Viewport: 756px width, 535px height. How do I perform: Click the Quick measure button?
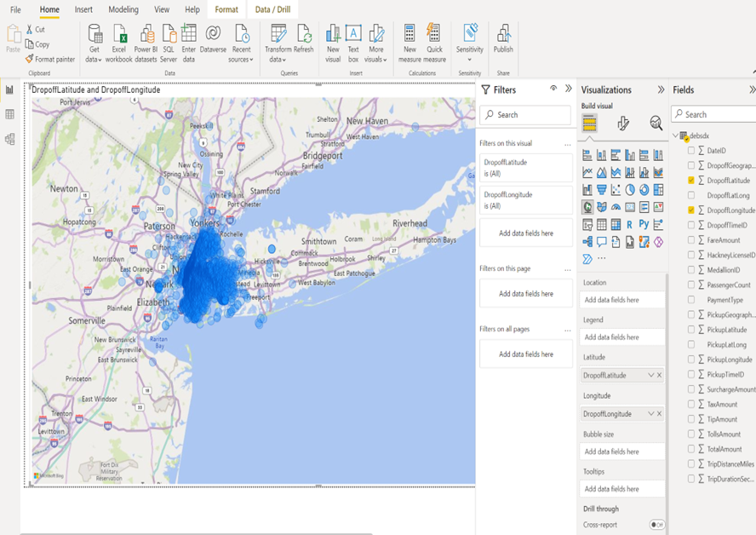click(434, 43)
